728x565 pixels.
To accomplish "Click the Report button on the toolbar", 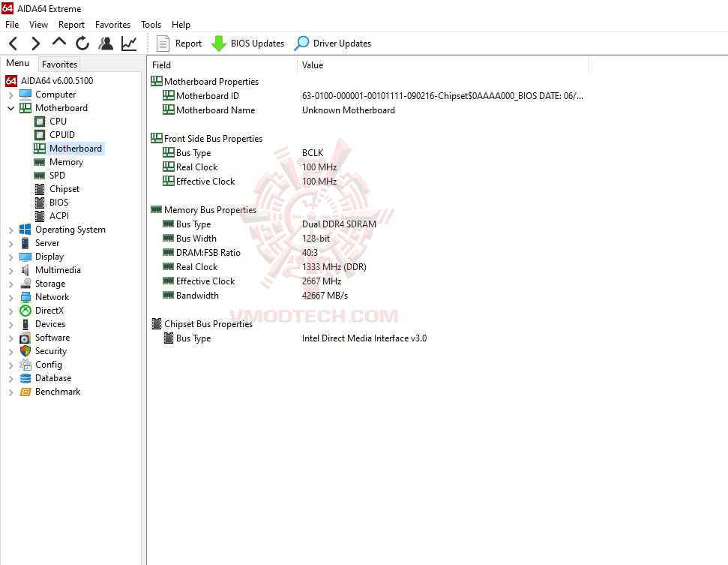I will click(x=178, y=43).
